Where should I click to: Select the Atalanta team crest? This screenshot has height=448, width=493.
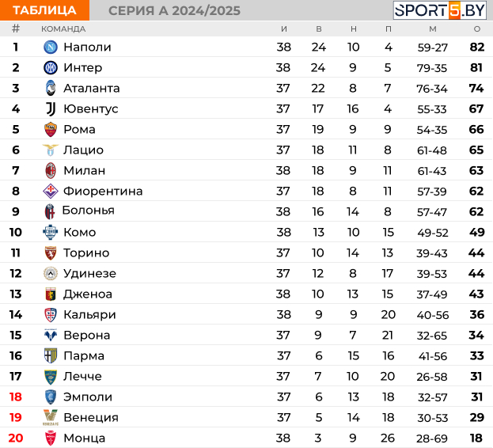(51, 88)
